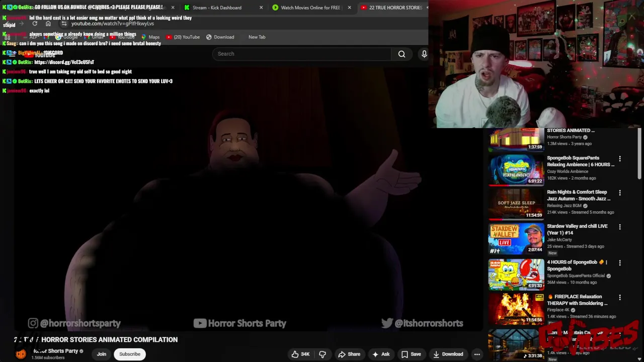644x362 pixels.
Task: Click the youtube.com address bar URL
Action: click(113, 24)
